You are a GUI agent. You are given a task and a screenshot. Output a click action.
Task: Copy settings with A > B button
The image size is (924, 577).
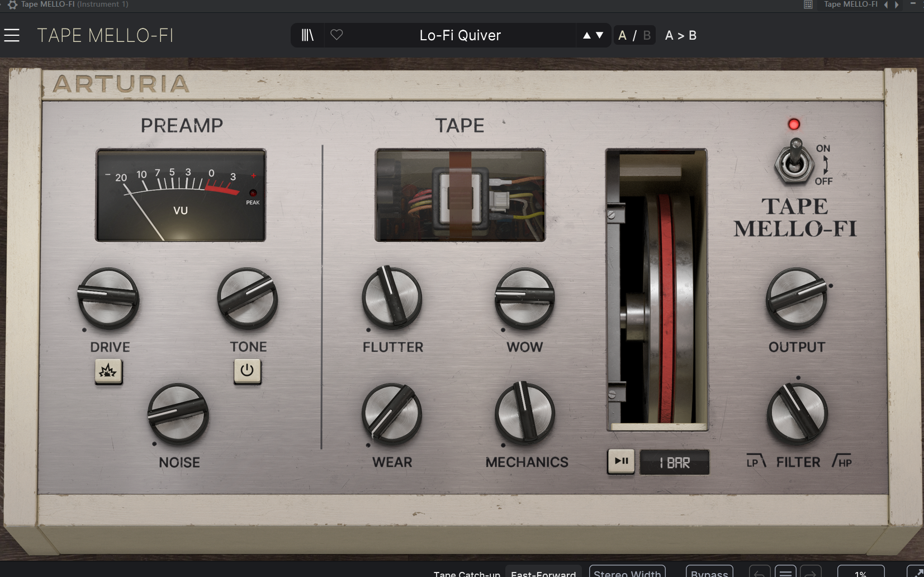(680, 35)
